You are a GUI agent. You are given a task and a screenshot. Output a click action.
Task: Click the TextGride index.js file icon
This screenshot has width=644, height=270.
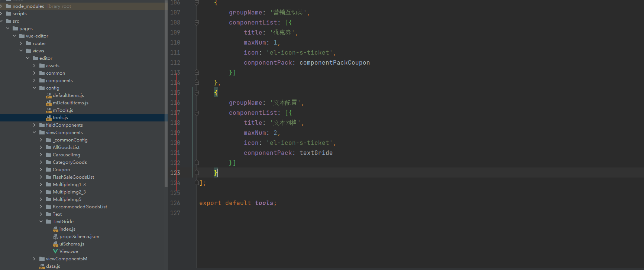point(55,229)
